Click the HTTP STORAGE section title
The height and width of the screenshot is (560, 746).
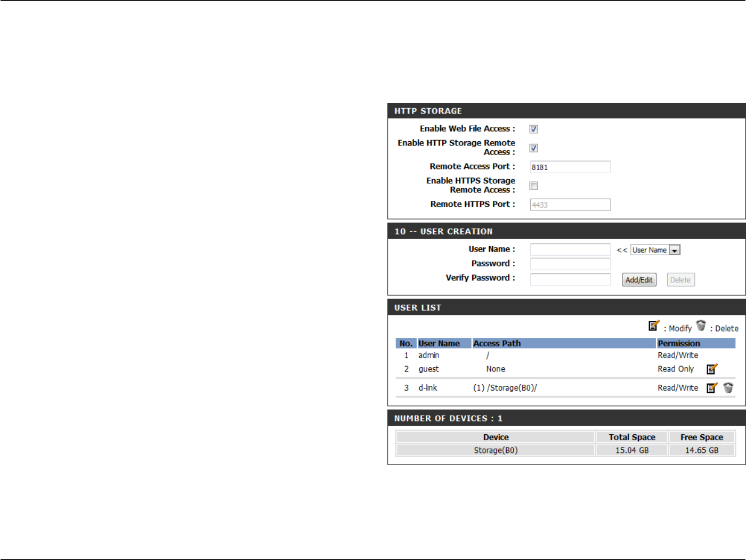coord(428,111)
